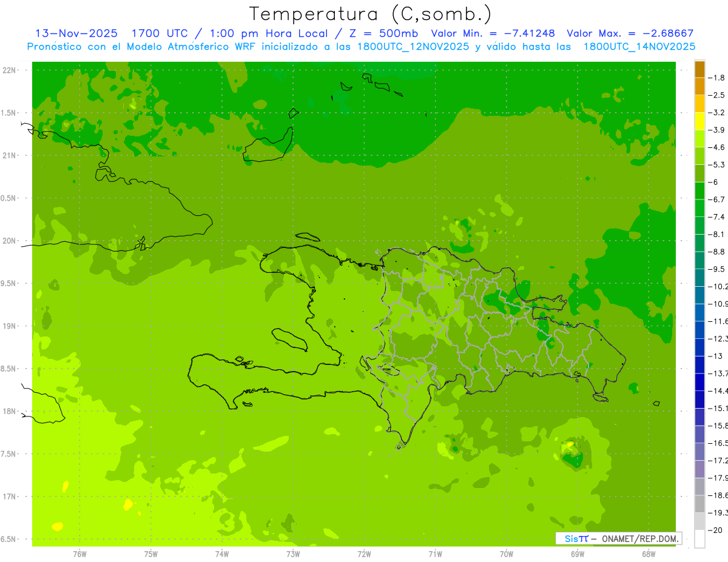Click the "-6.7" colorbar value
This screenshot has width=728, height=562.
[x=716, y=199]
